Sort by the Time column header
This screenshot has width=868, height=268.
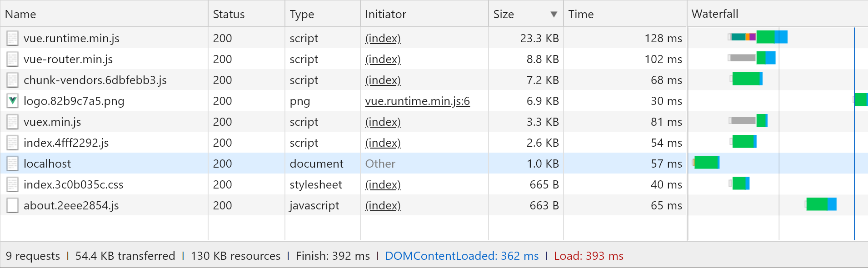[581, 14]
